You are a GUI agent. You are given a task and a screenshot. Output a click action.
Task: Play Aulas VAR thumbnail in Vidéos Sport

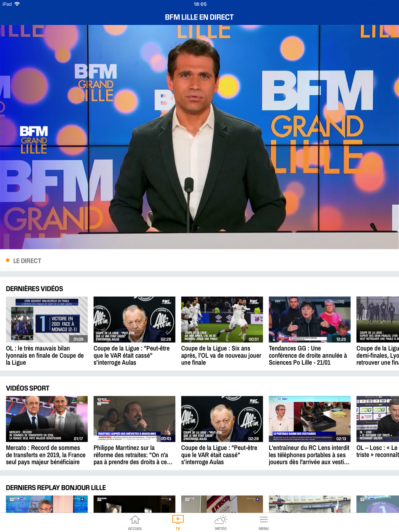coord(222,419)
